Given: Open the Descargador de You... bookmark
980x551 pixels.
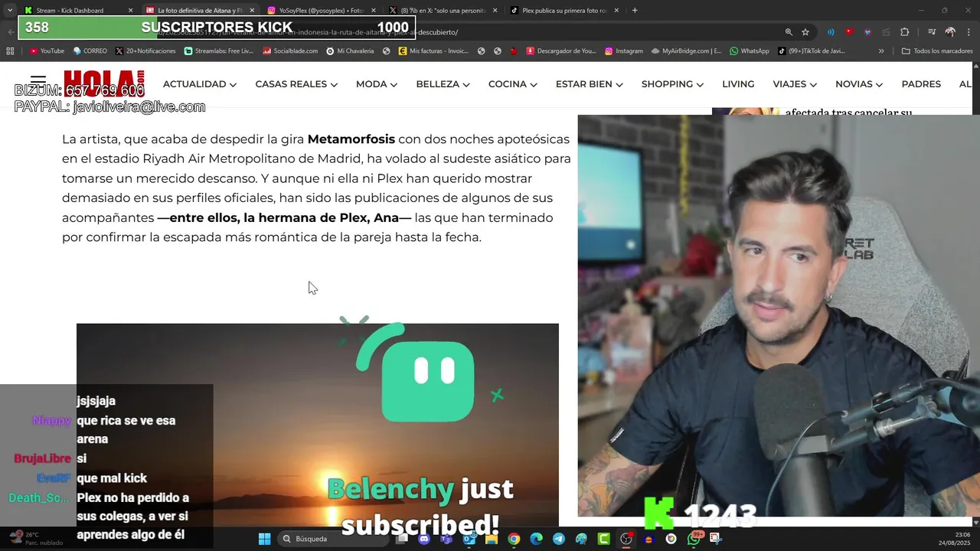Looking at the screenshot, I should click(x=560, y=51).
